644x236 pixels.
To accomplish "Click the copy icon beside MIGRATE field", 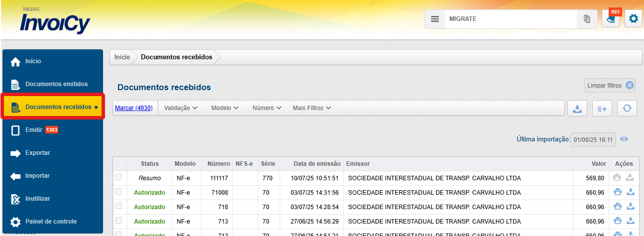I will [x=587, y=19].
